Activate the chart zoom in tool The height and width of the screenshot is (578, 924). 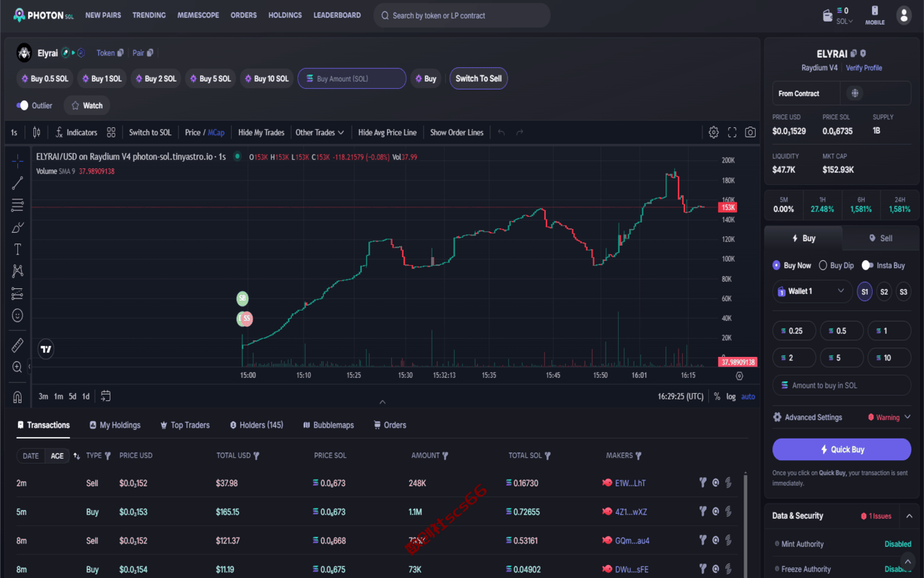click(17, 367)
